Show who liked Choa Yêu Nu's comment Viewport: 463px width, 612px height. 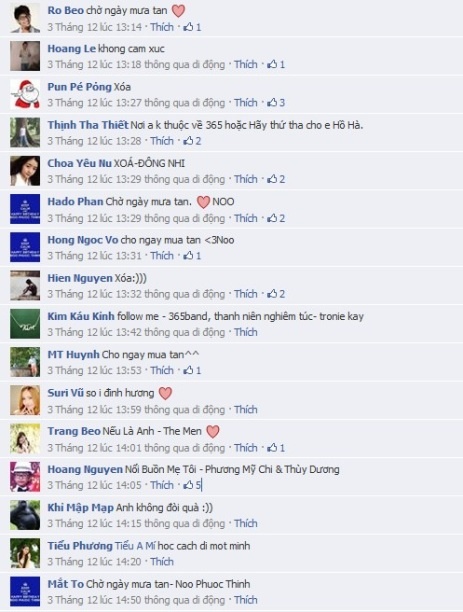pyautogui.click(x=276, y=179)
